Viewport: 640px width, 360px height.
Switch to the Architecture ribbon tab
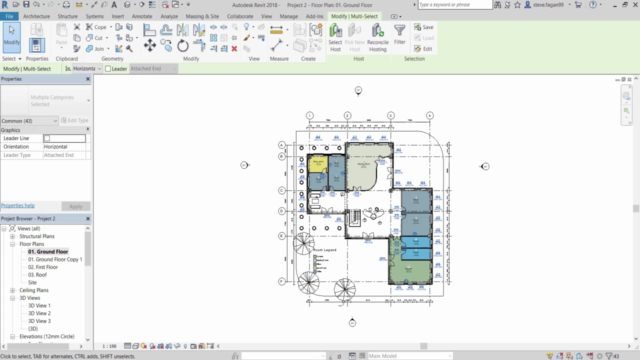click(36, 16)
